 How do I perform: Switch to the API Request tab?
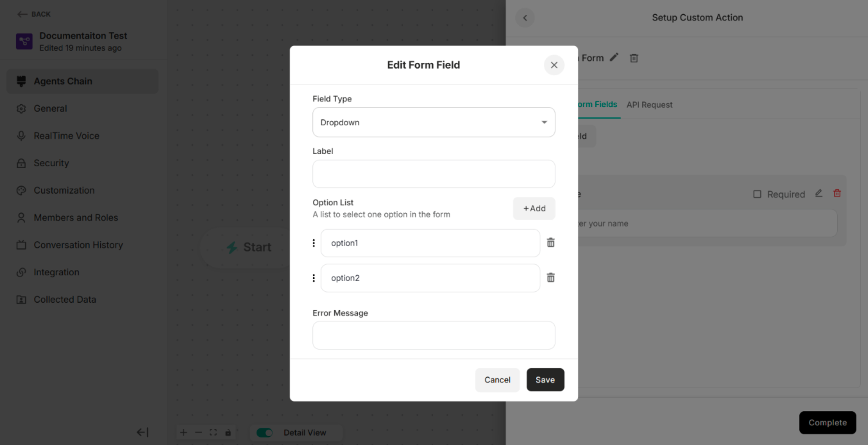[x=650, y=105]
